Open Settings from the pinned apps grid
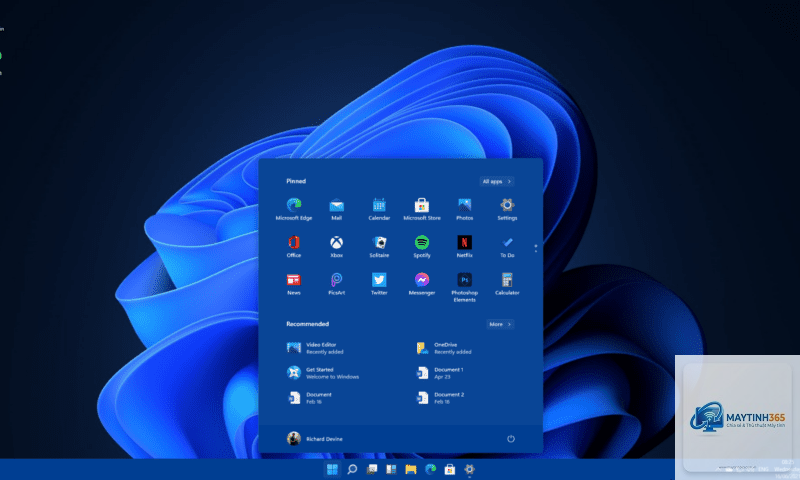Image resolution: width=800 pixels, height=480 pixels. (507, 209)
